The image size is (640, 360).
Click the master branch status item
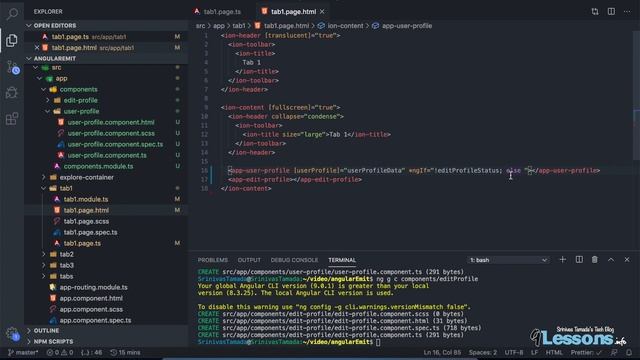coord(23,352)
